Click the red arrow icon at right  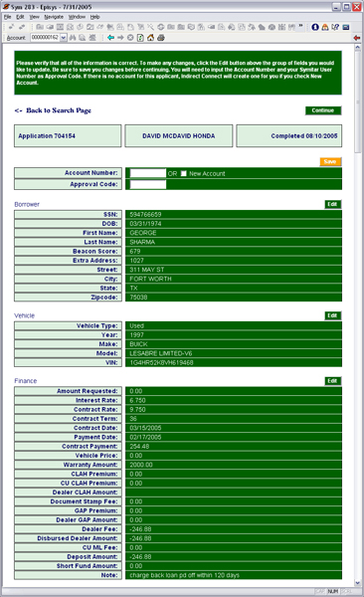[x=357, y=38]
